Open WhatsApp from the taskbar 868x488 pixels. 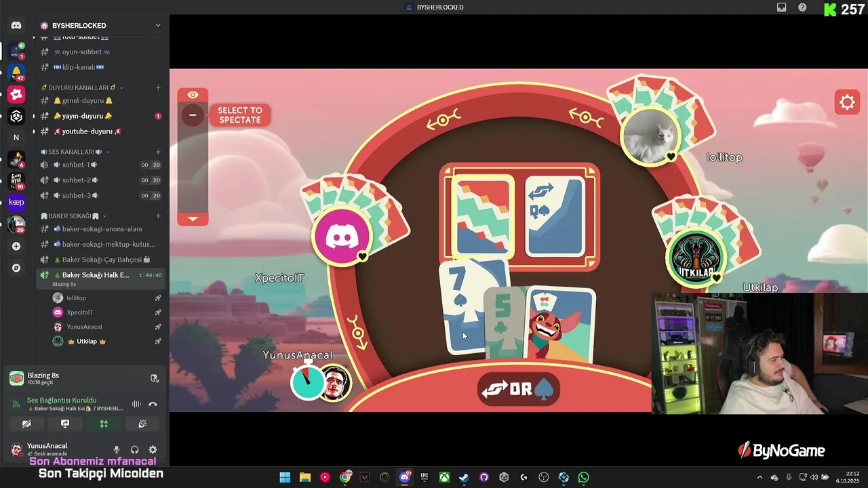click(583, 477)
